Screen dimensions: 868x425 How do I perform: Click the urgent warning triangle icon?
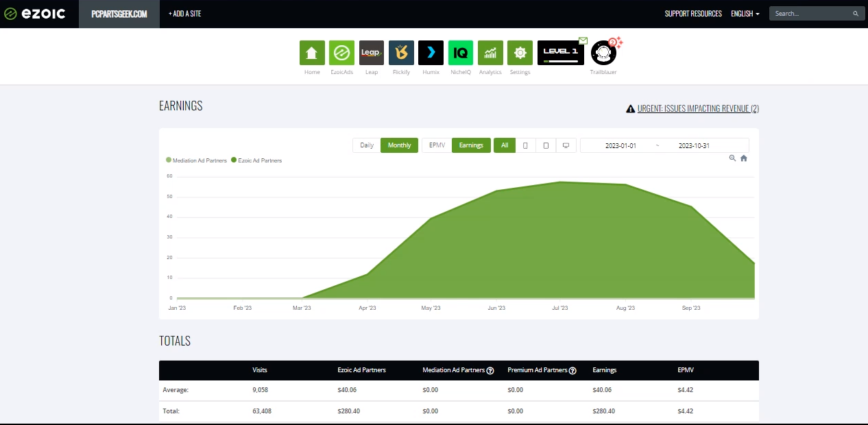(x=631, y=108)
